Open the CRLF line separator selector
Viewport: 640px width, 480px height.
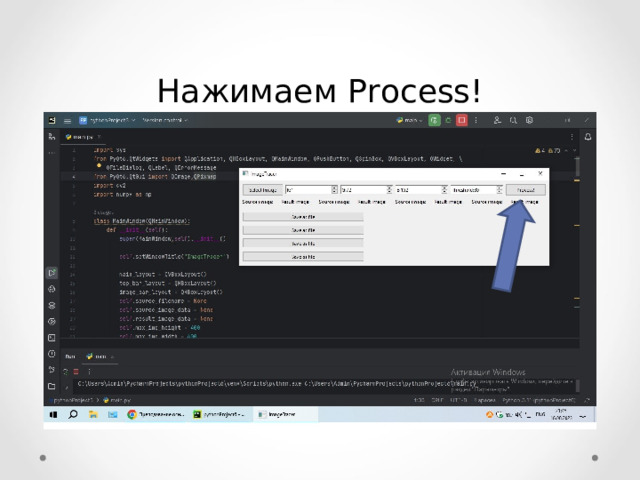pyautogui.click(x=437, y=400)
